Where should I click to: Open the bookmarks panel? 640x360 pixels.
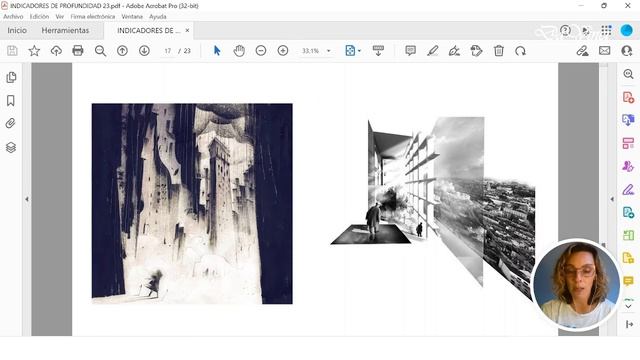point(11,101)
